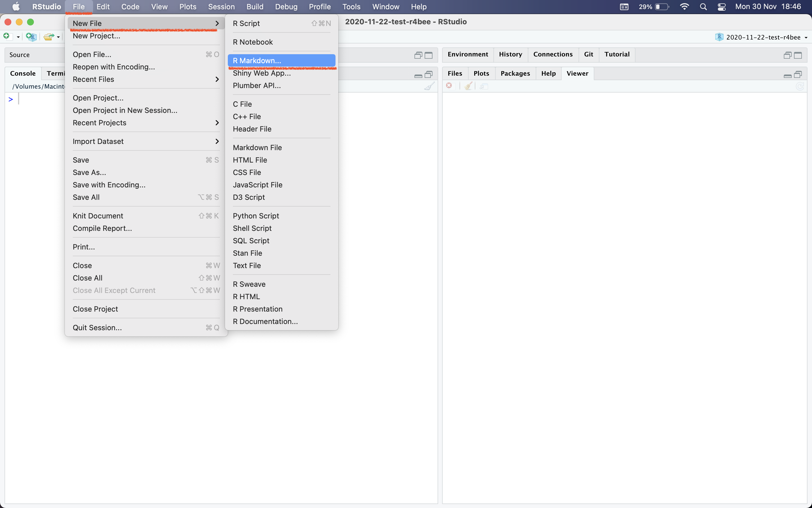Click the create project icon in toolbar
812x508 pixels.
[x=31, y=37]
